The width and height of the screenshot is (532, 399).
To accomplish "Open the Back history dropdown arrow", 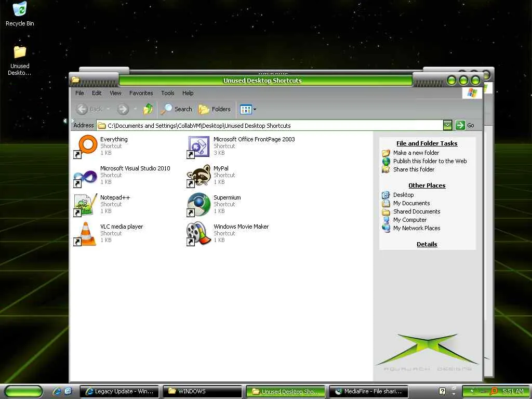I will tap(108, 109).
